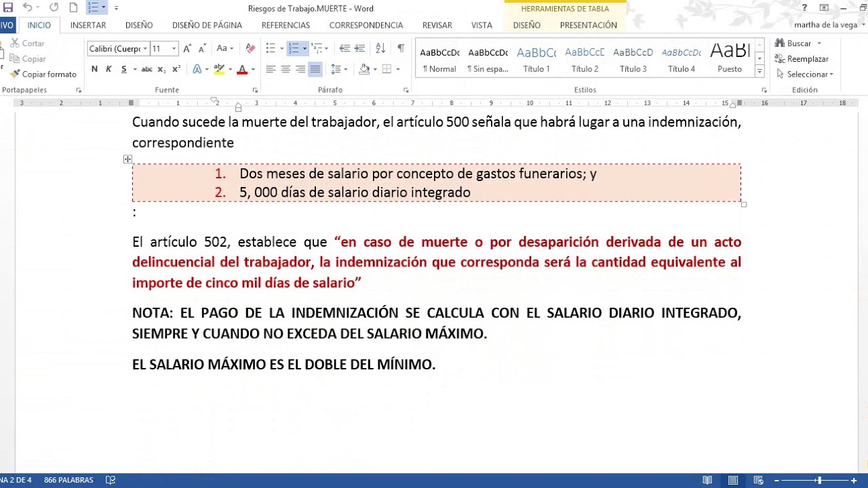Undo the last action
Screen dimensions: 868x488
[27, 7]
